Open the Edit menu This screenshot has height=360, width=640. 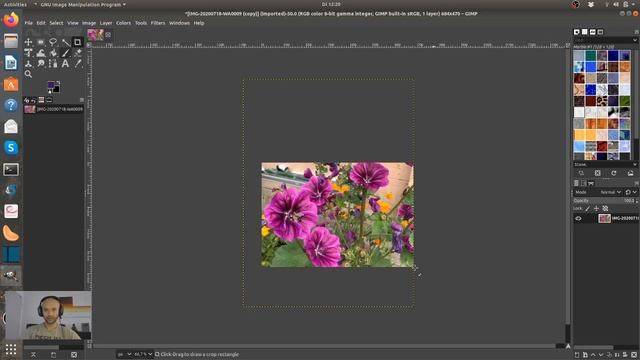pyautogui.click(x=41, y=23)
